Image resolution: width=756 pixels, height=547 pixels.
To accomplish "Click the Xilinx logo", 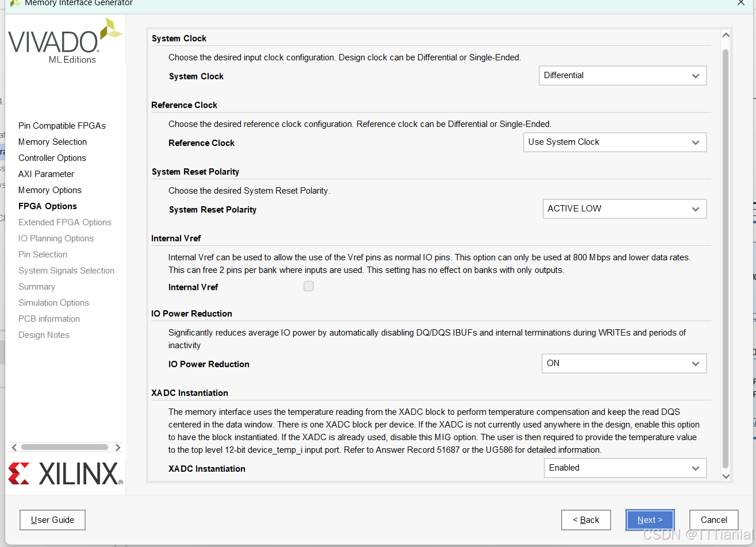I will 65,473.
